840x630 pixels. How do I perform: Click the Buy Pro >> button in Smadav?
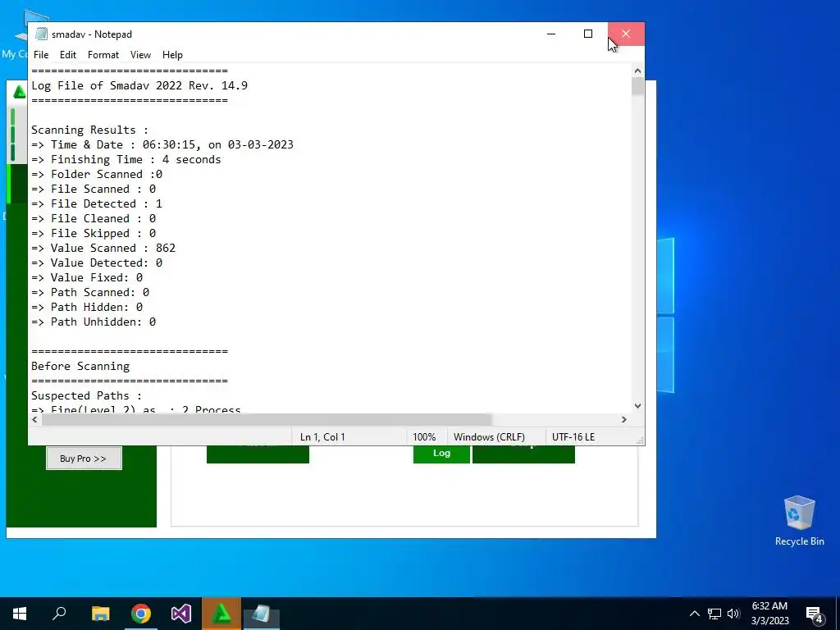(x=84, y=459)
